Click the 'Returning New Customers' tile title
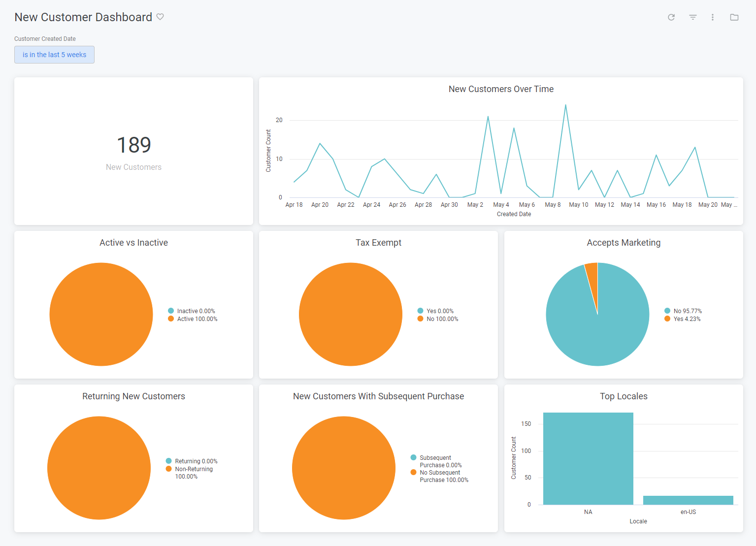This screenshot has height=546, width=756. coord(133,396)
